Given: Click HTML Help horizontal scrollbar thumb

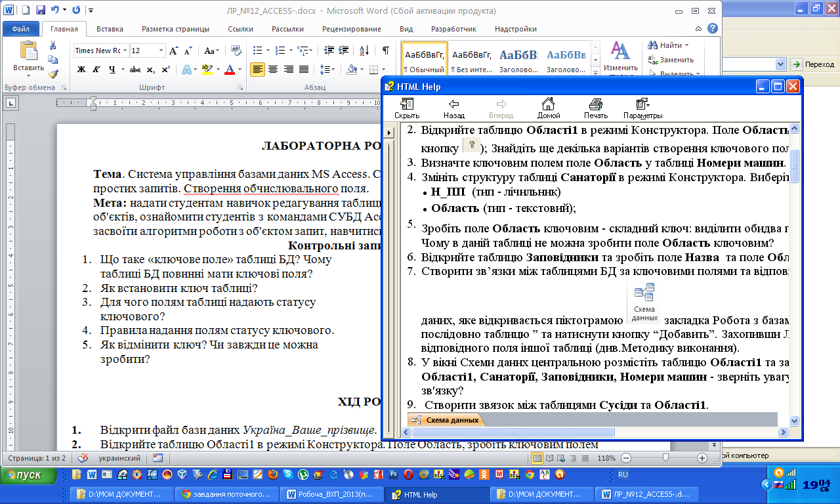Looking at the screenshot, I should [x=513, y=432].
